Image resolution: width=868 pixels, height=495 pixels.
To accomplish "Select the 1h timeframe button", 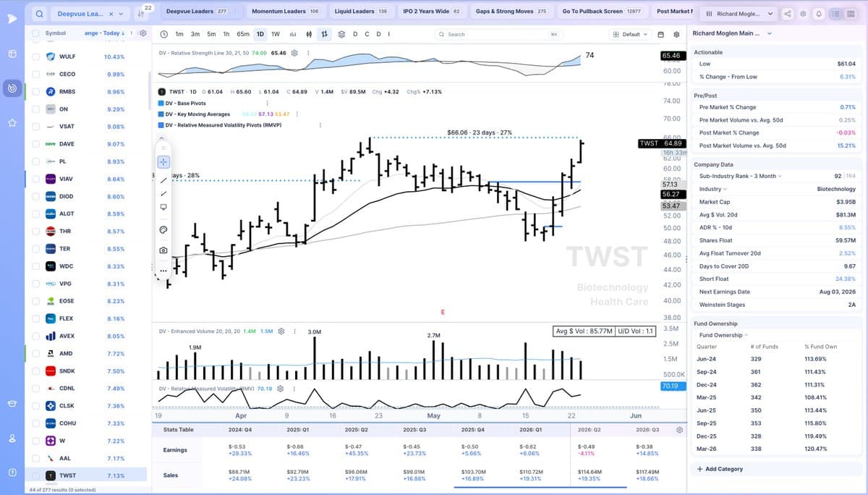I will click(x=226, y=34).
